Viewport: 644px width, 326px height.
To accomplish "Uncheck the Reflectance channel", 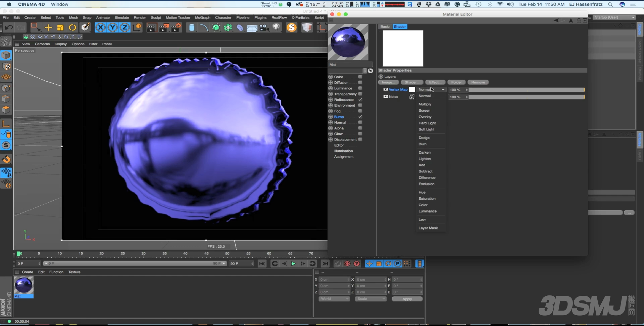I will (360, 100).
